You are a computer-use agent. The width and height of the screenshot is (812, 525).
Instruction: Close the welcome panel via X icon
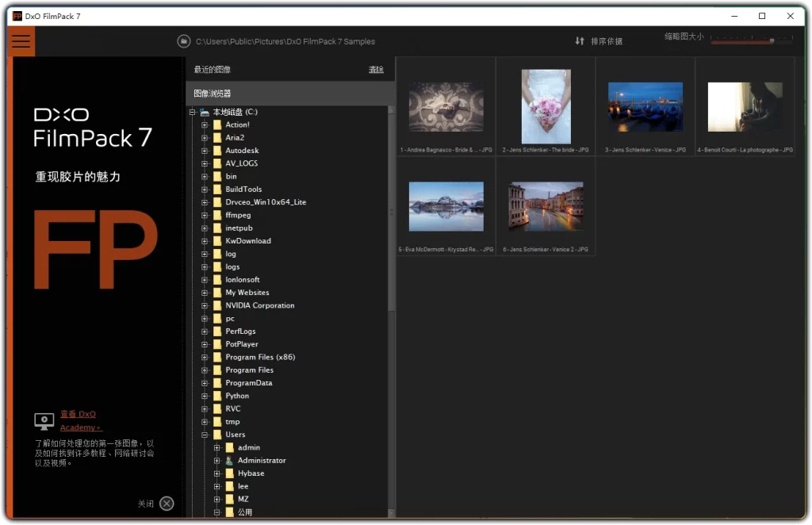pyautogui.click(x=167, y=504)
